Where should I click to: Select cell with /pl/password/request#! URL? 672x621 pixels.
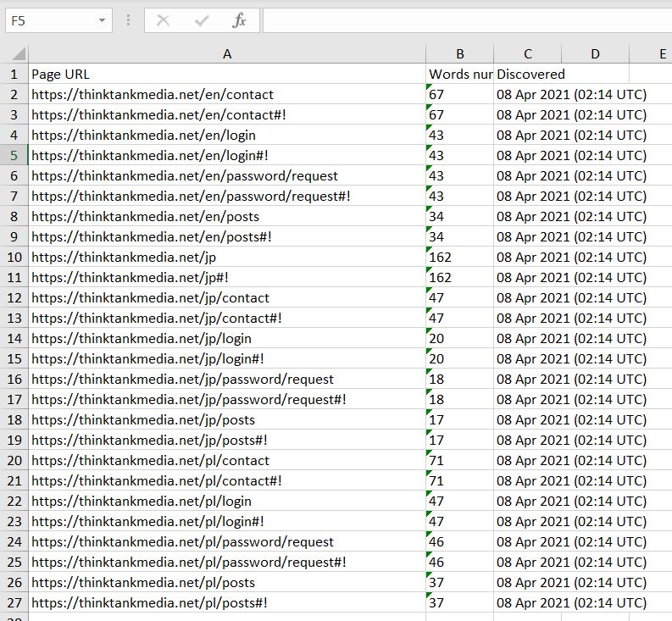[x=227, y=562]
